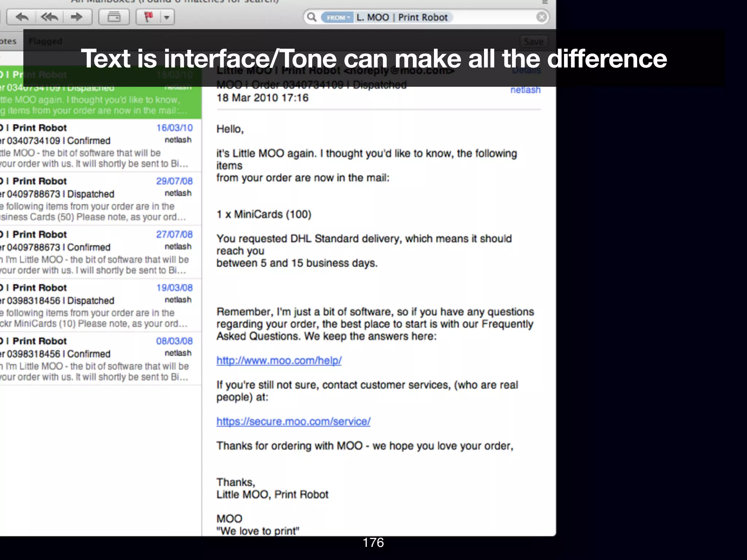Open the FROM search scope dropdown
This screenshot has width=747, height=560.
tap(337, 17)
